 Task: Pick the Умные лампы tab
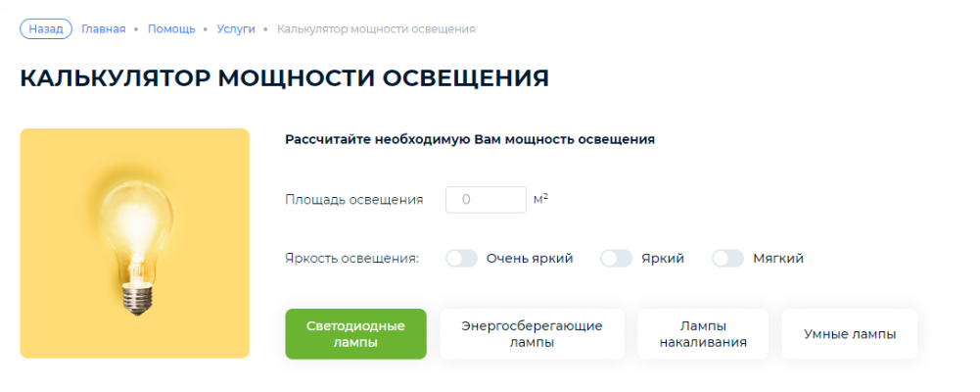pos(849,334)
